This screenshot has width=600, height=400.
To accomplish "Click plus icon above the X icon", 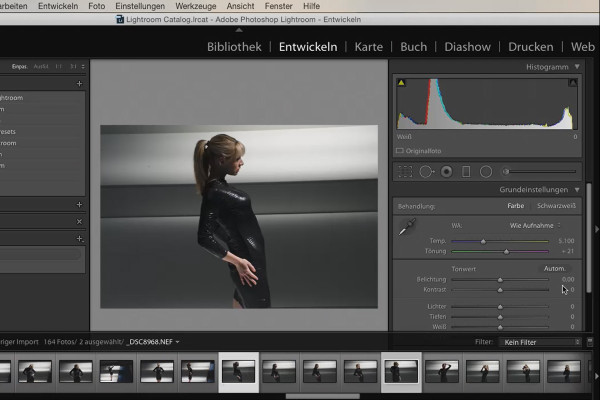I will (x=79, y=204).
